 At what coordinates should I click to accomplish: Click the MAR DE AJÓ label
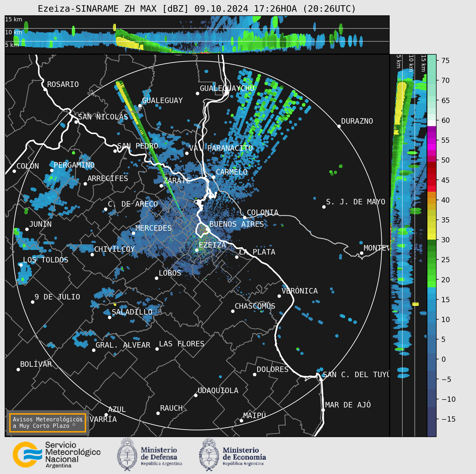348,405
